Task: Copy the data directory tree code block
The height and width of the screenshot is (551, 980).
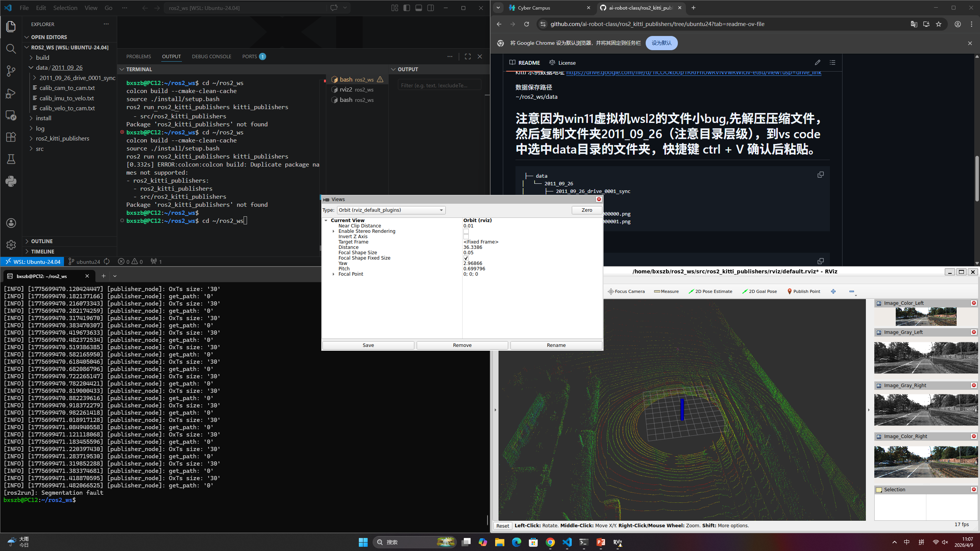Action: (x=820, y=175)
